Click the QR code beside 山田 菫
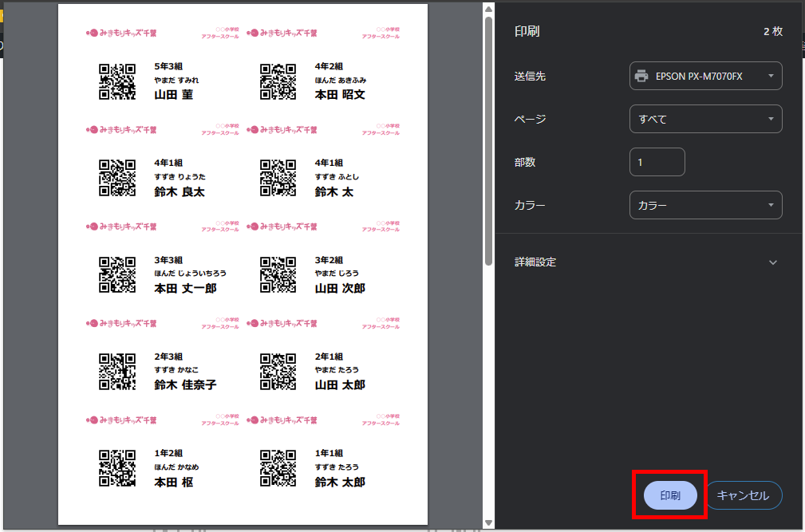The image size is (805, 532). click(x=117, y=81)
